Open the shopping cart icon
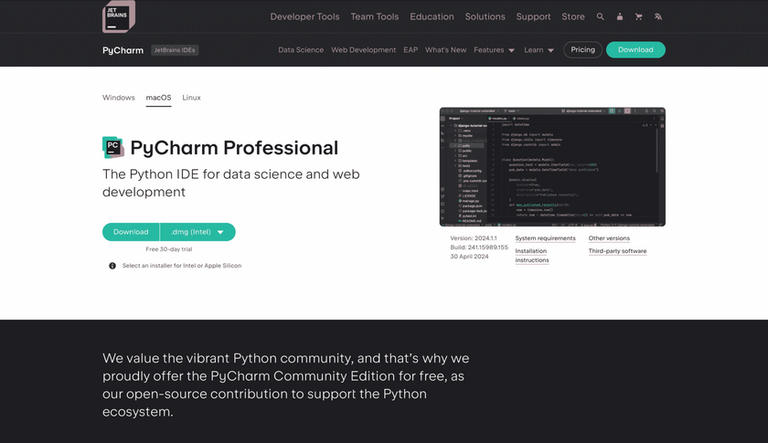Viewport: 768px width, 443px height. click(x=638, y=17)
